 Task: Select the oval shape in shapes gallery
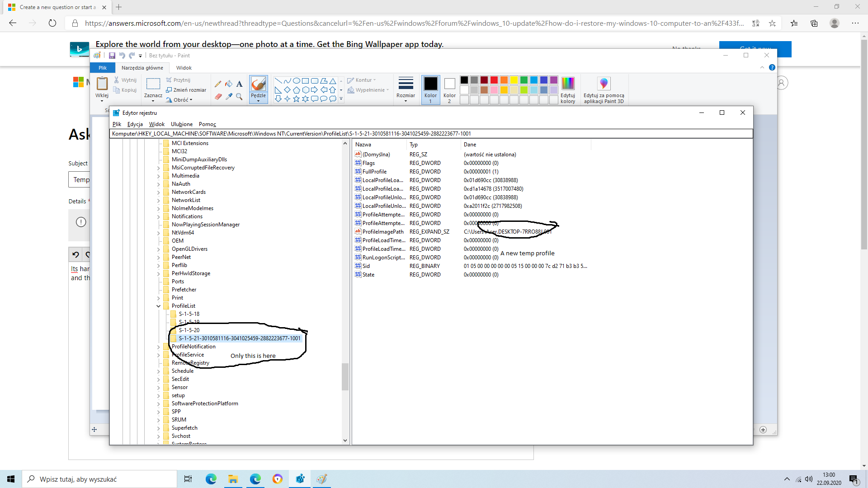(x=297, y=81)
